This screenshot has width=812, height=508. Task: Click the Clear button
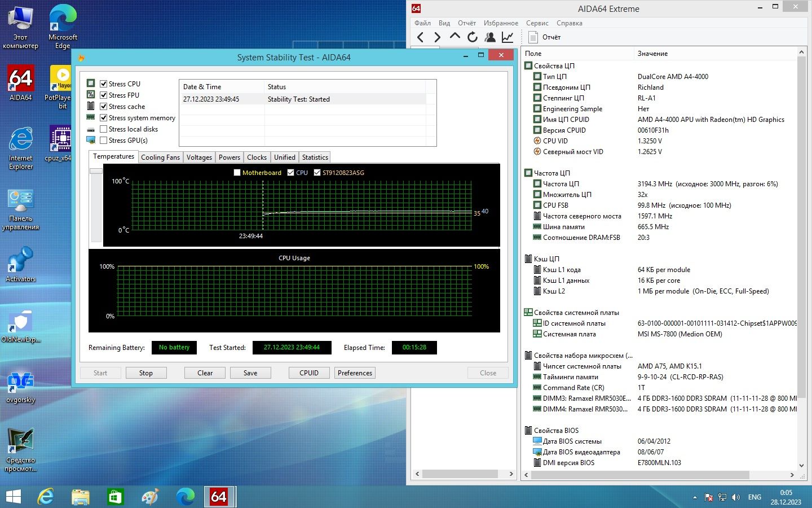(205, 373)
